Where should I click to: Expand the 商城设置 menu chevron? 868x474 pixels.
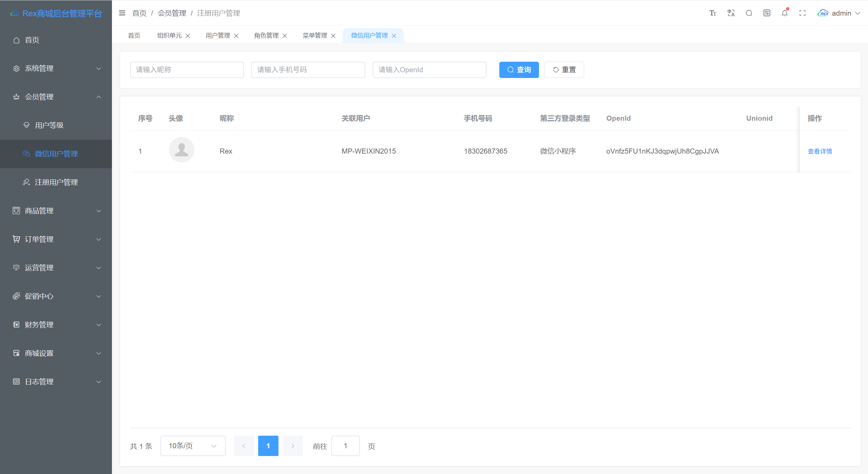(99, 353)
